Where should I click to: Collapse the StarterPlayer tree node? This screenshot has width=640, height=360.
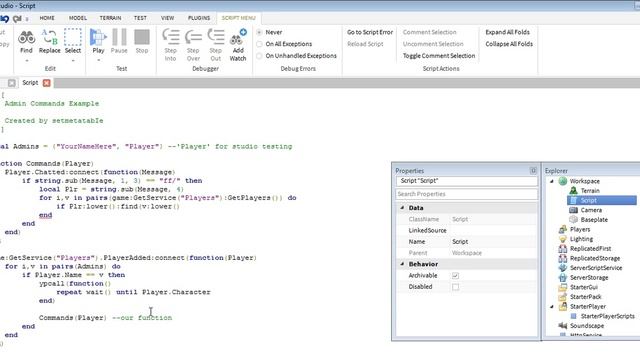pos(552,306)
